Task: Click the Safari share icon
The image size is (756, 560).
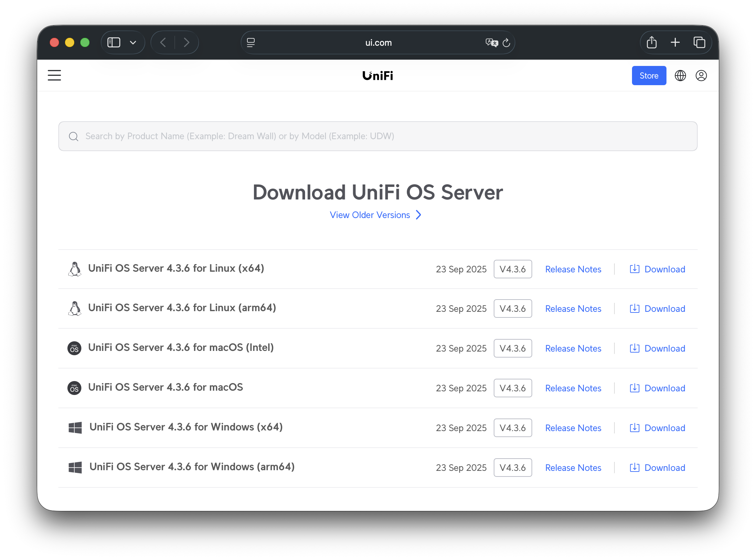Action: click(x=652, y=42)
